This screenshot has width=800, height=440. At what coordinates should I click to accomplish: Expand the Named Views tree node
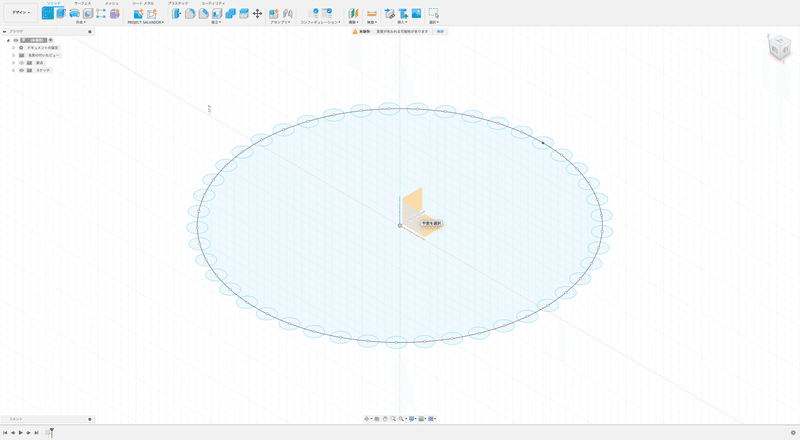point(14,55)
